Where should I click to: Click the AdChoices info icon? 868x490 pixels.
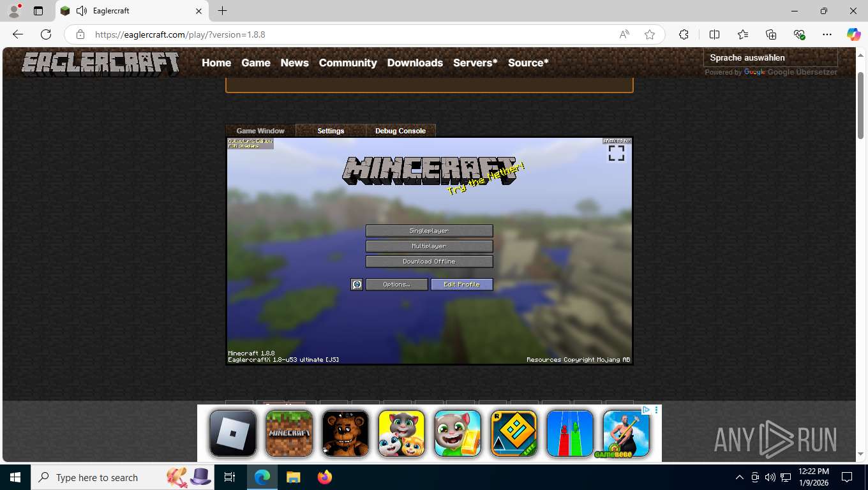coord(647,410)
